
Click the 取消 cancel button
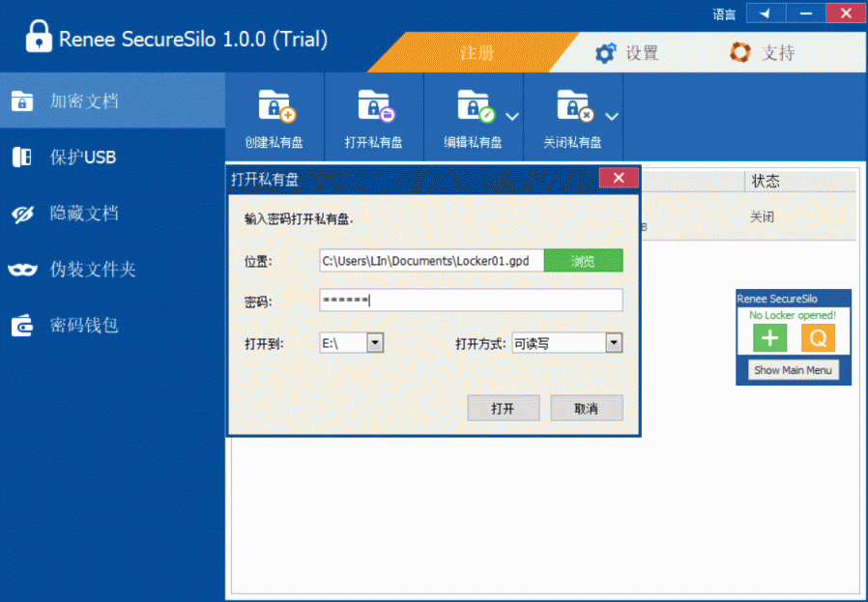[586, 409]
